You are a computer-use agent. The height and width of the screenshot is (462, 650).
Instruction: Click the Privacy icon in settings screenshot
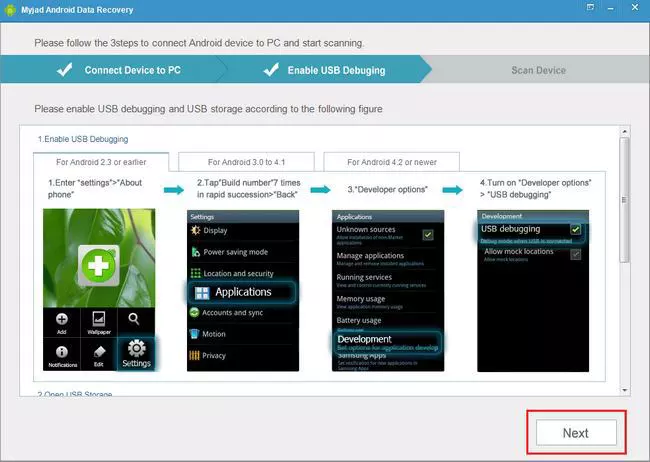pos(194,355)
